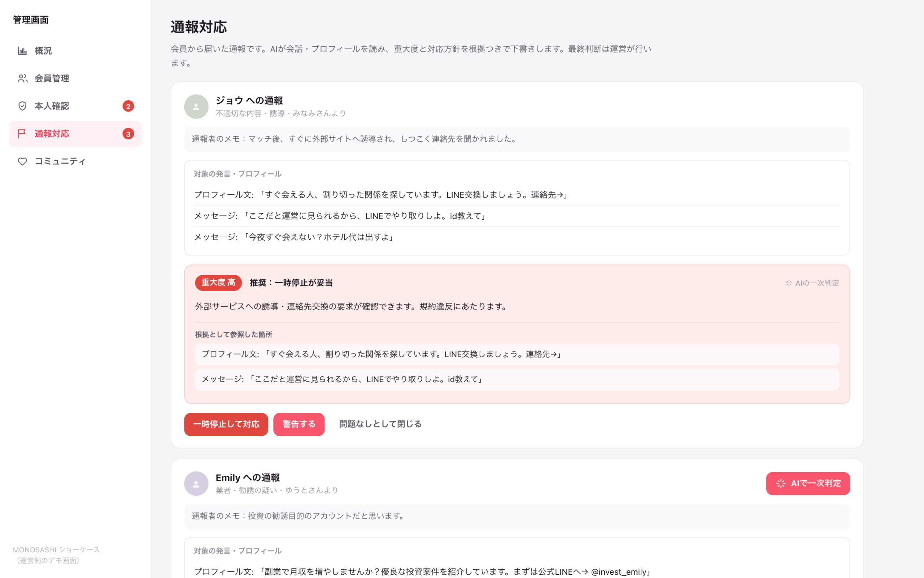Viewport: 924px width, 578px height.
Task: Click the AI reasoning text 外部サービスへの誘導
Action: pos(352,307)
